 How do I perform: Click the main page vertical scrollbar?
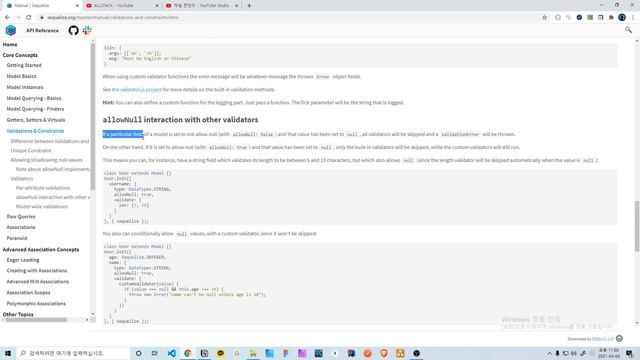coord(637,227)
